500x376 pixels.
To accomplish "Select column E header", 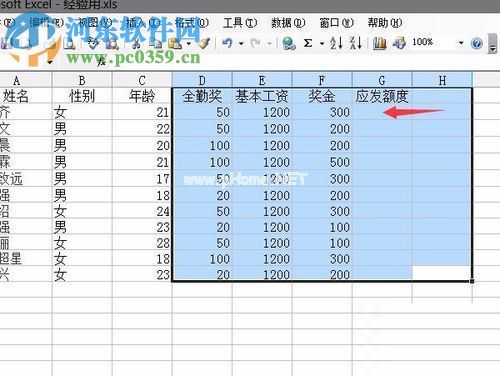I will (262, 80).
